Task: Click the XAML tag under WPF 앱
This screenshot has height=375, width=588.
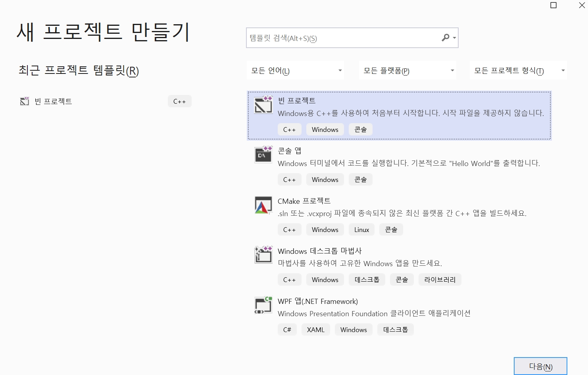Action: click(x=315, y=330)
